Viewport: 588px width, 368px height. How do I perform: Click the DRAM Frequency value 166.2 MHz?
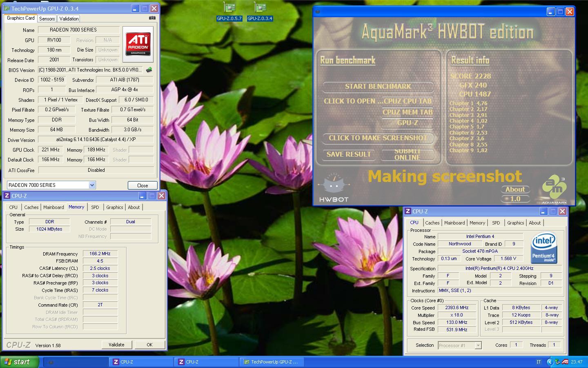100,254
